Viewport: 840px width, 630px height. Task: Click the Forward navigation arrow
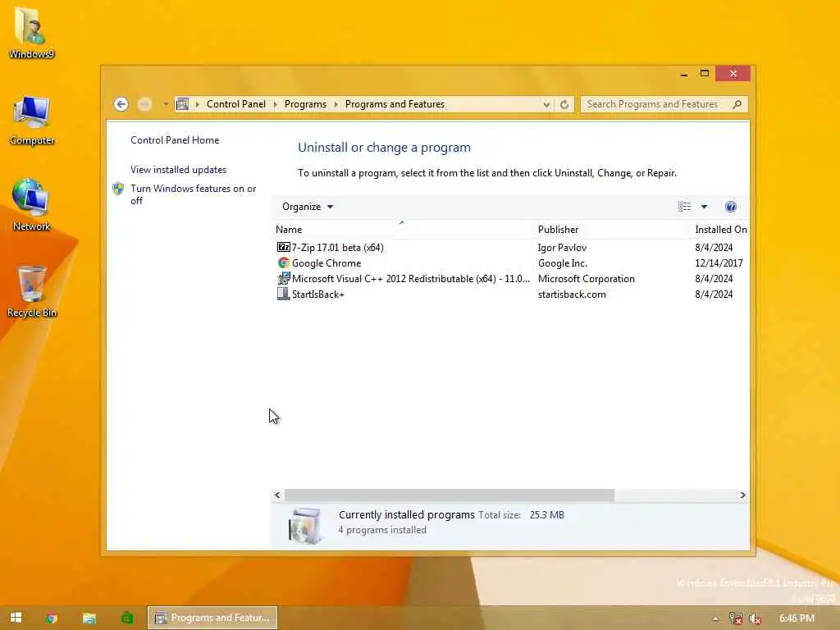pos(144,104)
